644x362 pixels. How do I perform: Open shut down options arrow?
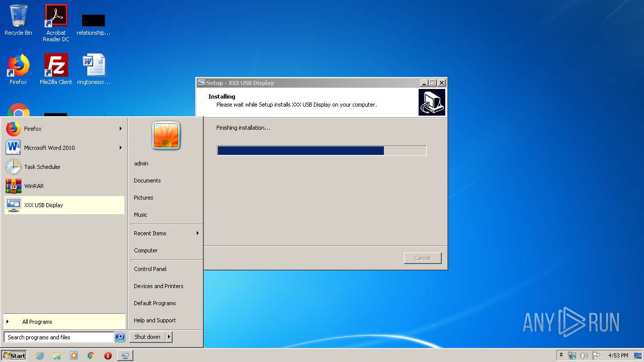(x=169, y=337)
